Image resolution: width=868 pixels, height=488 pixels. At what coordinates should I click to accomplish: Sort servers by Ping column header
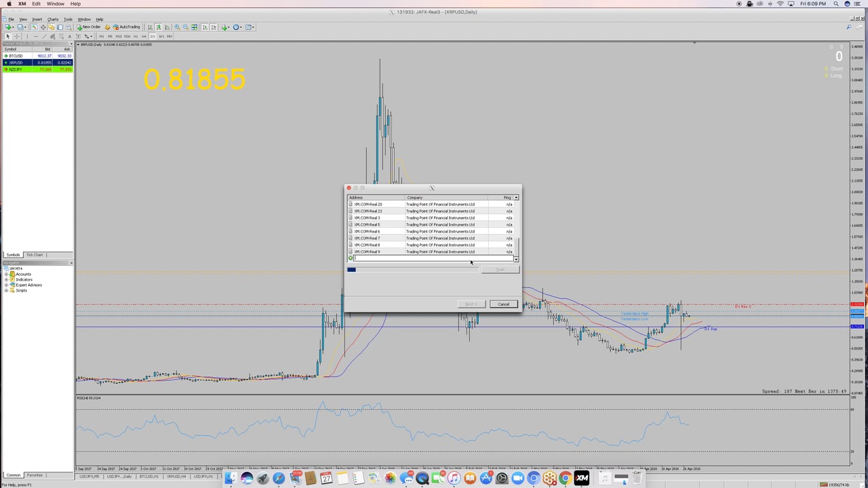pos(500,197)
